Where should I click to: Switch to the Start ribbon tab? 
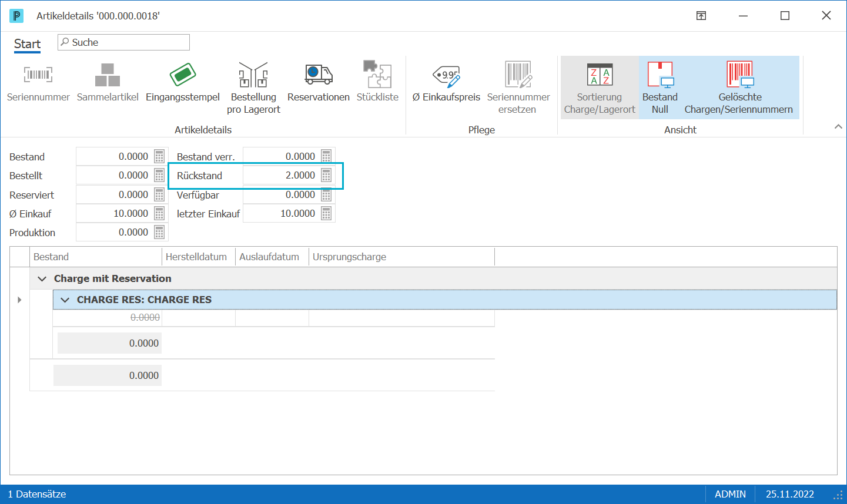27,44
